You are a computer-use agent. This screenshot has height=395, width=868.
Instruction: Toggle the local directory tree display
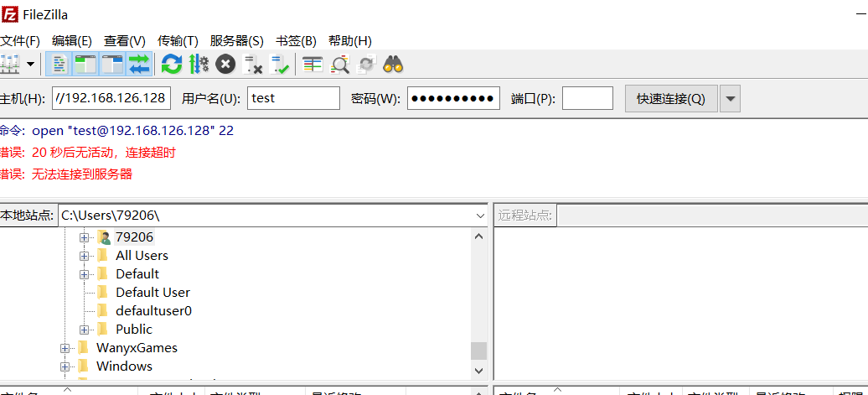pos(85,65)
